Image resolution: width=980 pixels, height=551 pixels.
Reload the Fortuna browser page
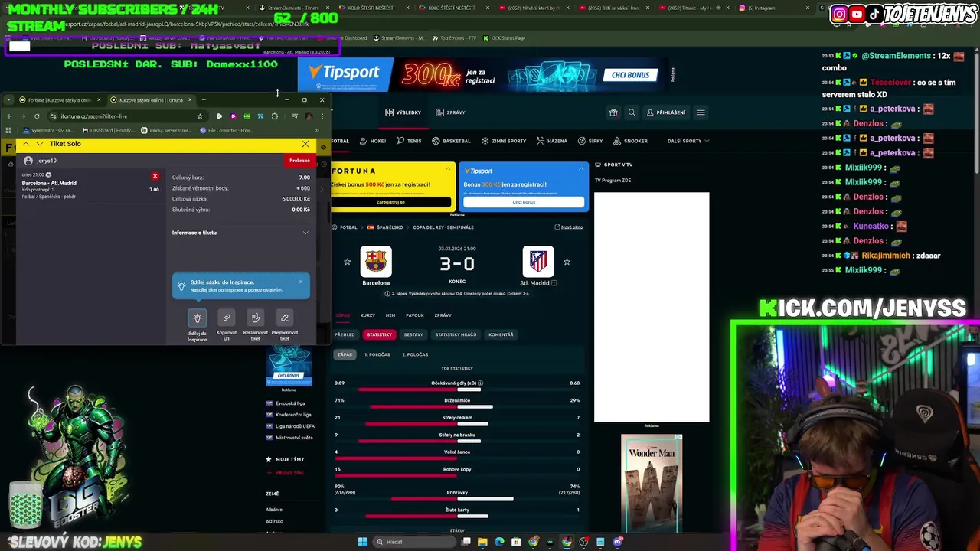coord(36,116)
